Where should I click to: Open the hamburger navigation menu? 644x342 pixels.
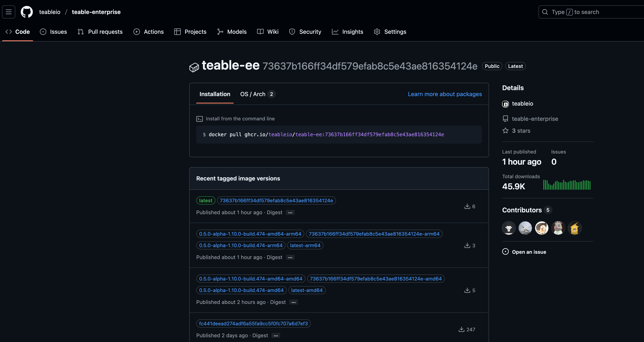pyautogui.click(x=9, y=12)
